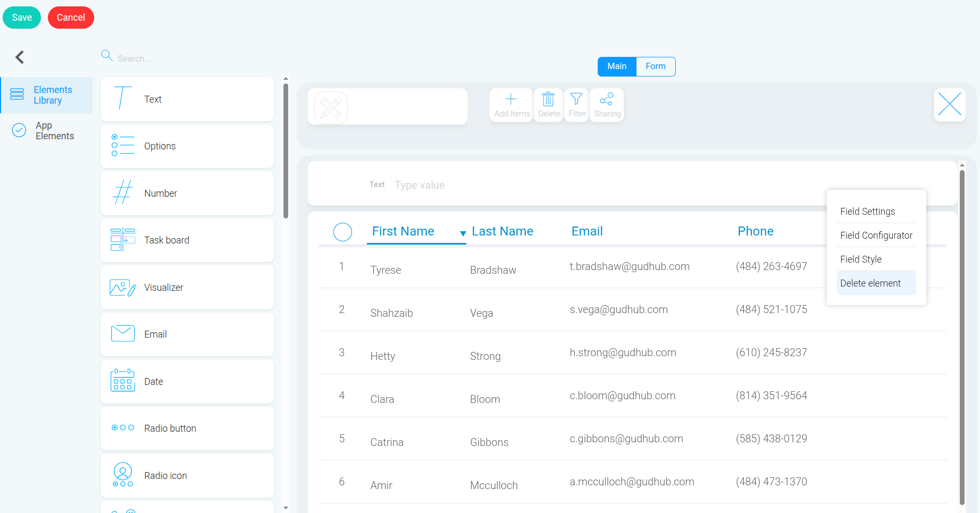The width and height of the screenshot is (980, 513).
Task: Pick the Radio icon element icon
Action: [x=123, y=474]
